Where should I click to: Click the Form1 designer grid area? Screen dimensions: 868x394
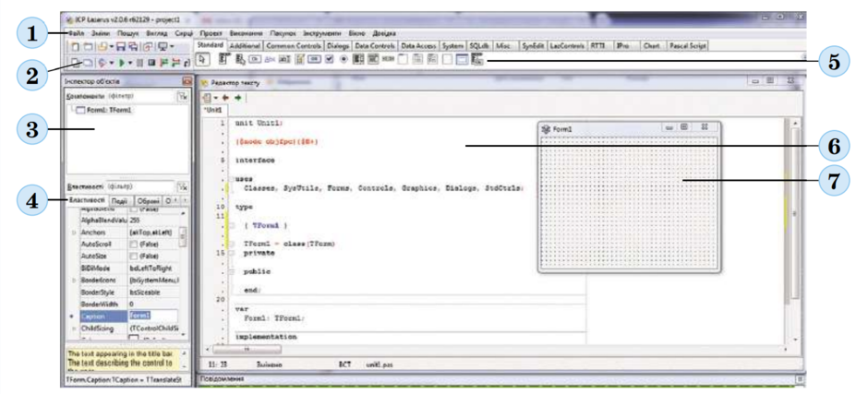click(x=628, y=203)
